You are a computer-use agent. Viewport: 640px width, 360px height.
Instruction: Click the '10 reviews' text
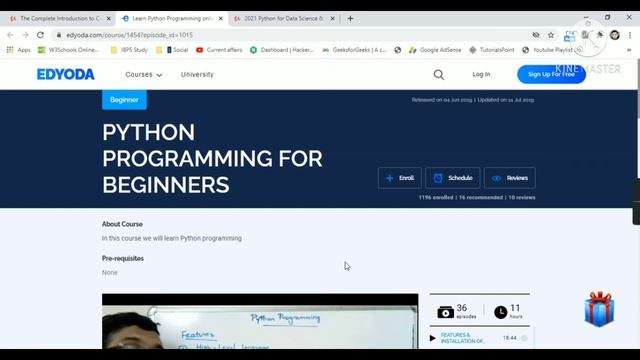(x=522, y=198)
